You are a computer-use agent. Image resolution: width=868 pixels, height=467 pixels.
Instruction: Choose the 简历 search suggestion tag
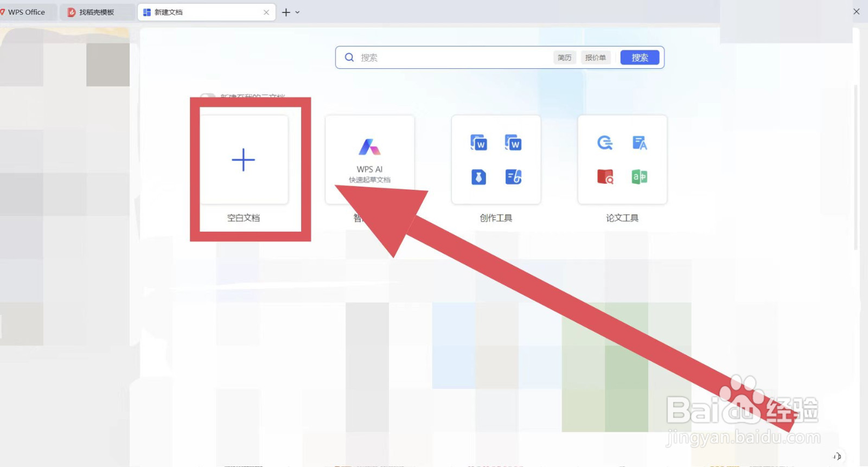[565, 57]
